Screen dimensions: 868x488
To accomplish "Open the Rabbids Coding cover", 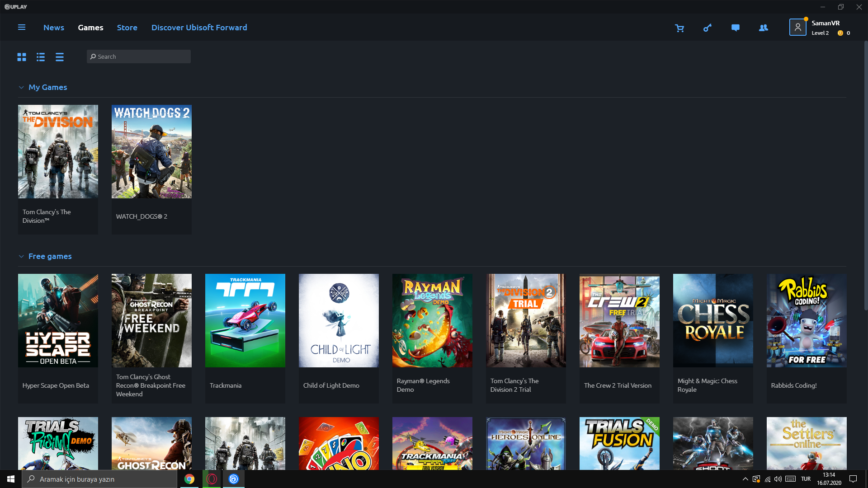I will (807, 320).
